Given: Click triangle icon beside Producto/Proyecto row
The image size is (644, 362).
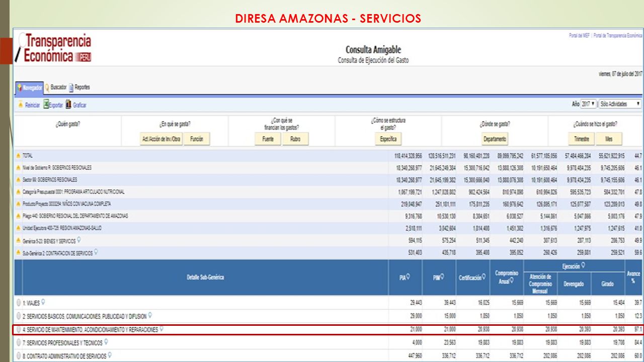Looking at the screenshot, I should [x=19, y=204].
